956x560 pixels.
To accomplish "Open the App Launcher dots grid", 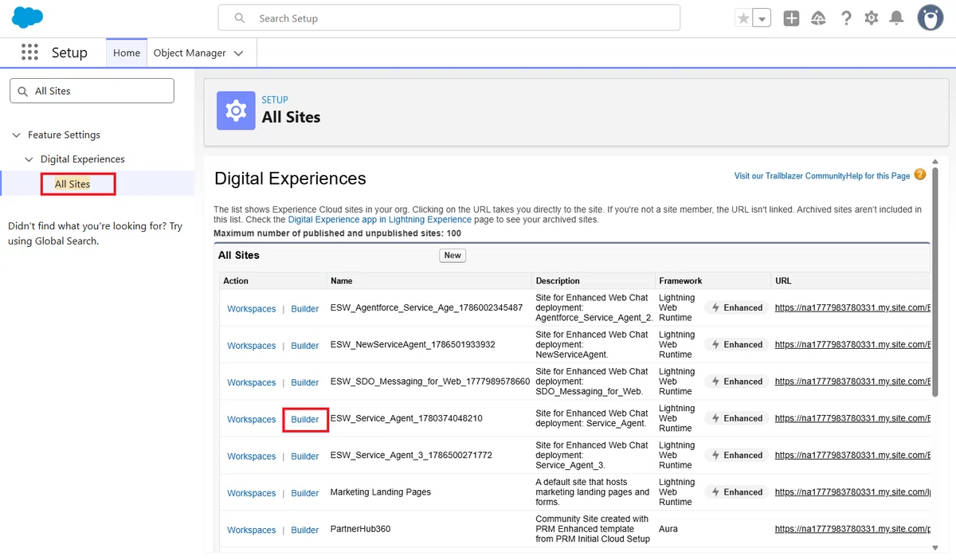I will [29, 53].
